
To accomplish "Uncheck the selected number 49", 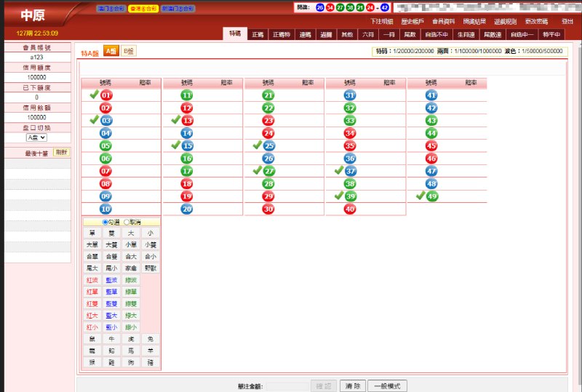I will coord(431,196).
